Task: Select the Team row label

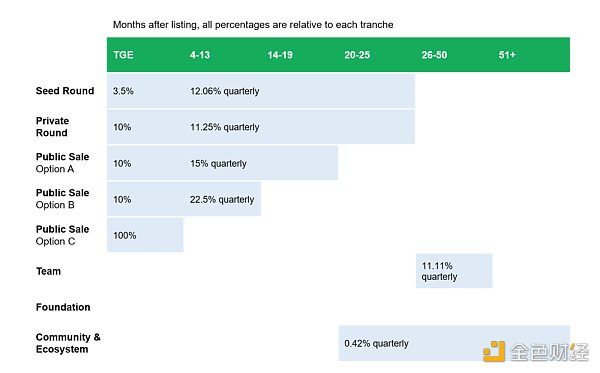Action: tap(48, 271)
